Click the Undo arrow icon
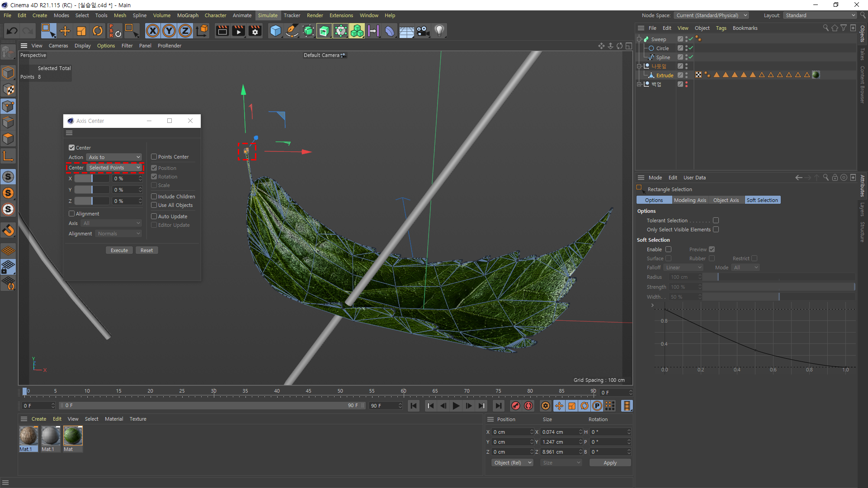The image size is (868, 488). click(x=12, y=31)
